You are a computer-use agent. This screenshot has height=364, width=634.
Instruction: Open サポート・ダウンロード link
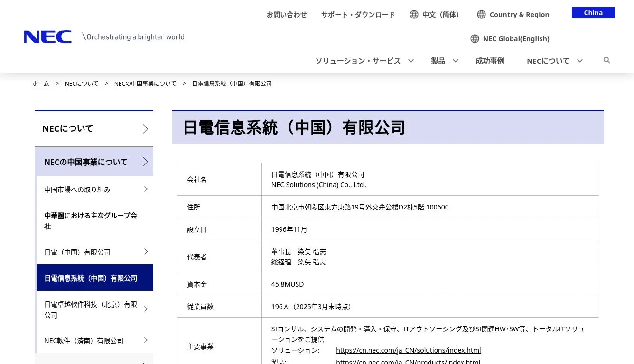coord(358,15)
